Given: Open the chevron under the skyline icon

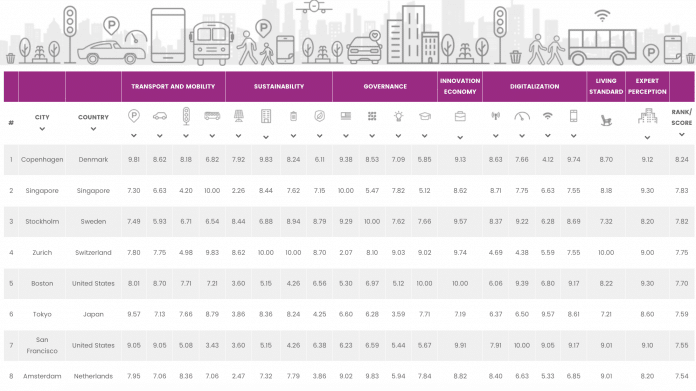Looking at the screenshot, I should [647, 138].
